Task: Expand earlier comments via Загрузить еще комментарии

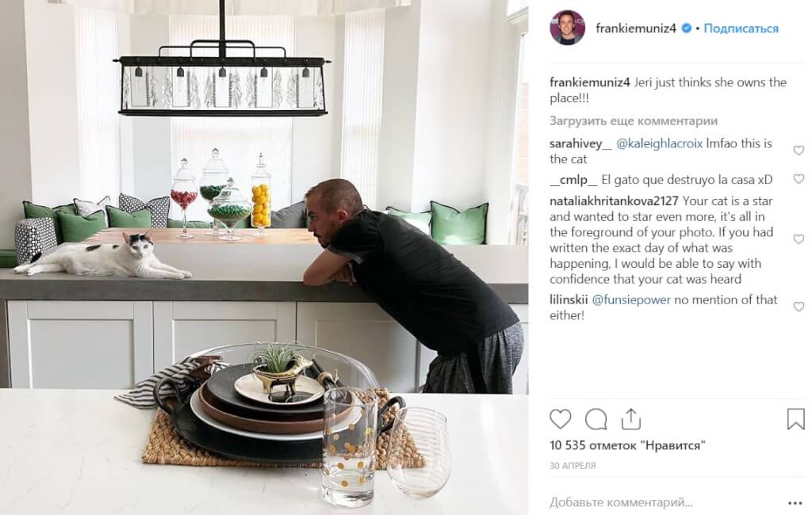Action: click(x=634, y=120)
